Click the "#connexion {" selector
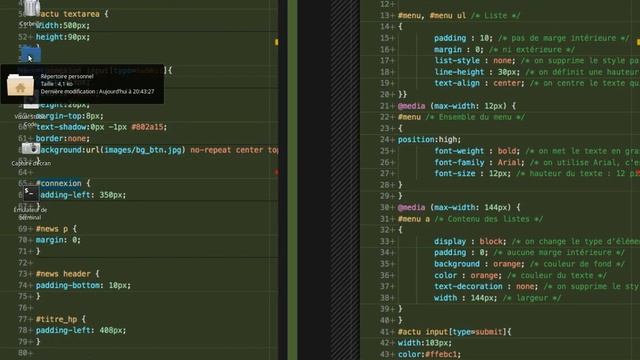The width and height of the screenshot is (640, 360). 63,183
